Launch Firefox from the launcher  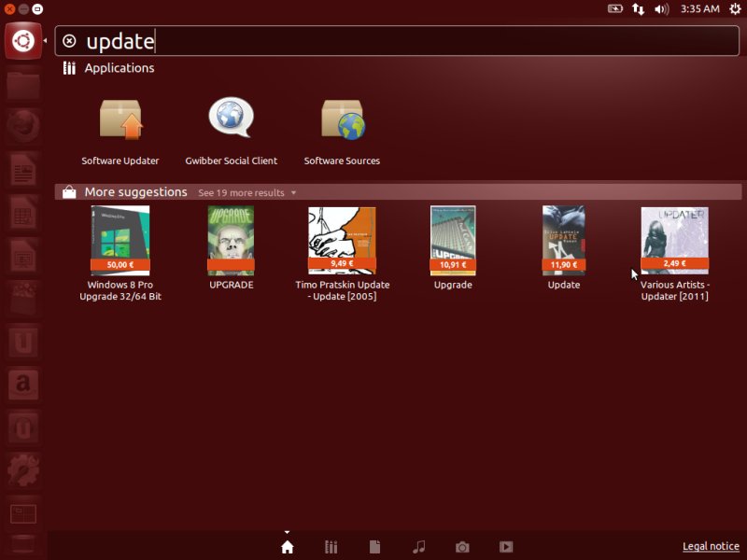point(22,126)
